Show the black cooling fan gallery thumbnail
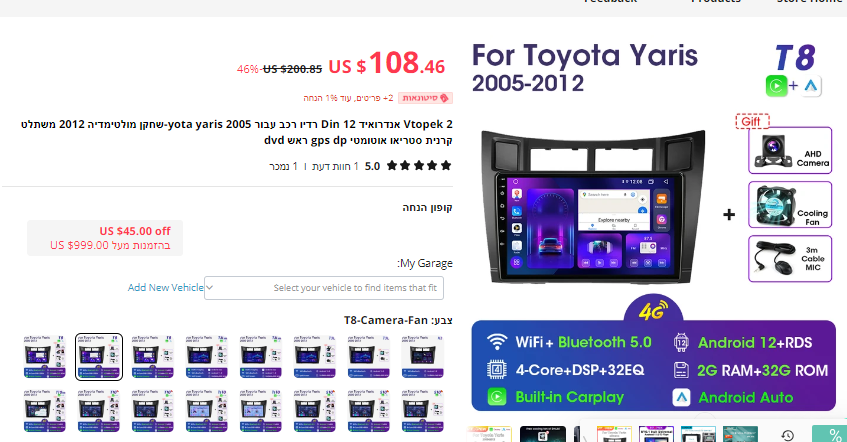Image resolution: width=847 pixels, height=442 pixels. [543, 434]
